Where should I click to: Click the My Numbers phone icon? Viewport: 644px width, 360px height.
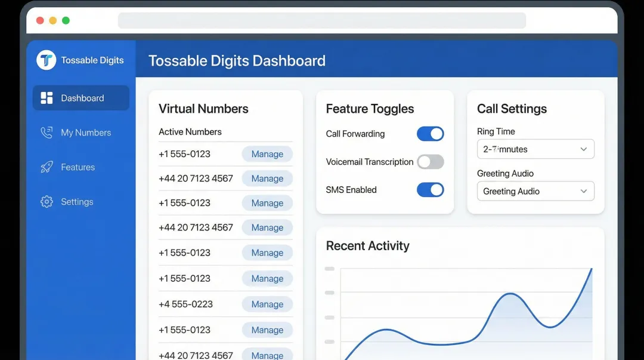pos(47,132)
